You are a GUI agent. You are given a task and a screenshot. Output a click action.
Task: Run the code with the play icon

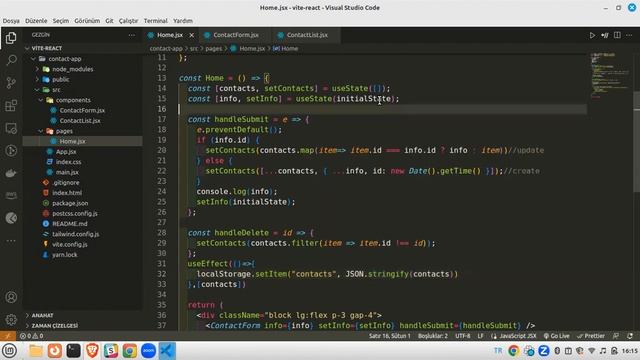[592, 36]
